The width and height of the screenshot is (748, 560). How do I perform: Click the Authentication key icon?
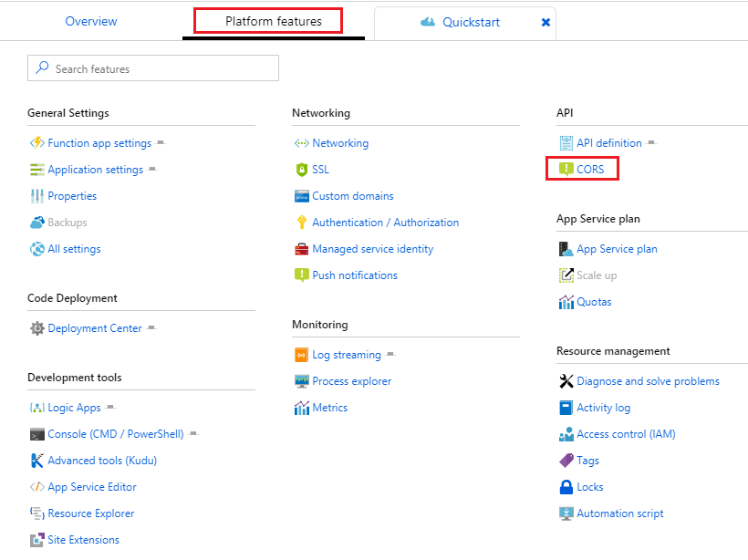coord(302,223)
